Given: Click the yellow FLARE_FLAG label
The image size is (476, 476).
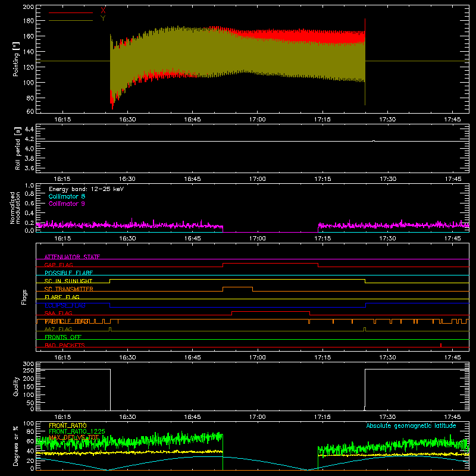Looking at the screenshot, I should (62, 297).
